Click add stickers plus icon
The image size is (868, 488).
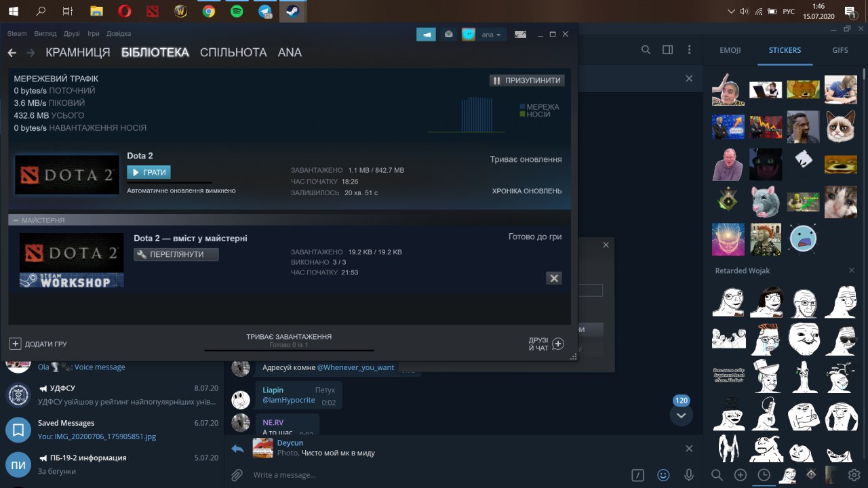point(741,475)
